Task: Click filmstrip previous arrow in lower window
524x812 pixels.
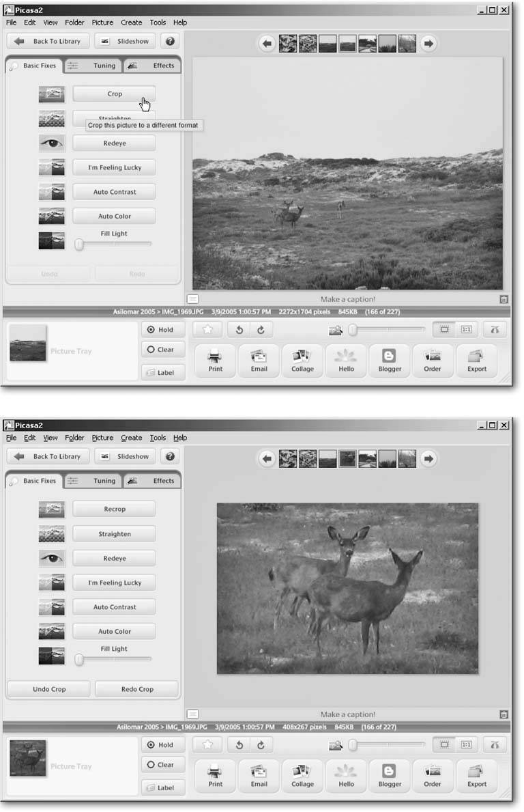Action: [267, 459]
